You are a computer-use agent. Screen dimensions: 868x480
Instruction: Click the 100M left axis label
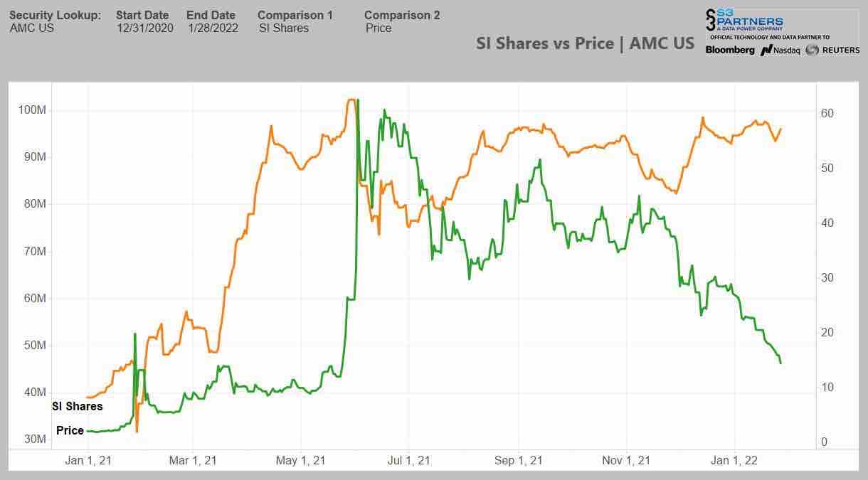[x=33, y=110]
